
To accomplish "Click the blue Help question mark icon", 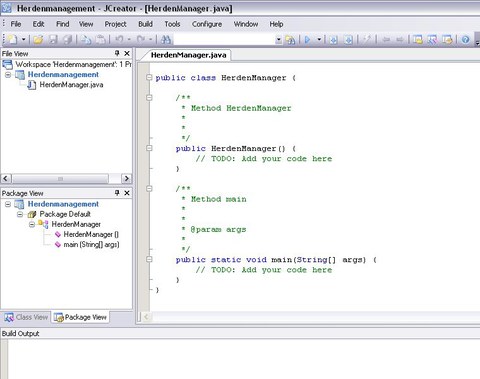I will 465,40.
